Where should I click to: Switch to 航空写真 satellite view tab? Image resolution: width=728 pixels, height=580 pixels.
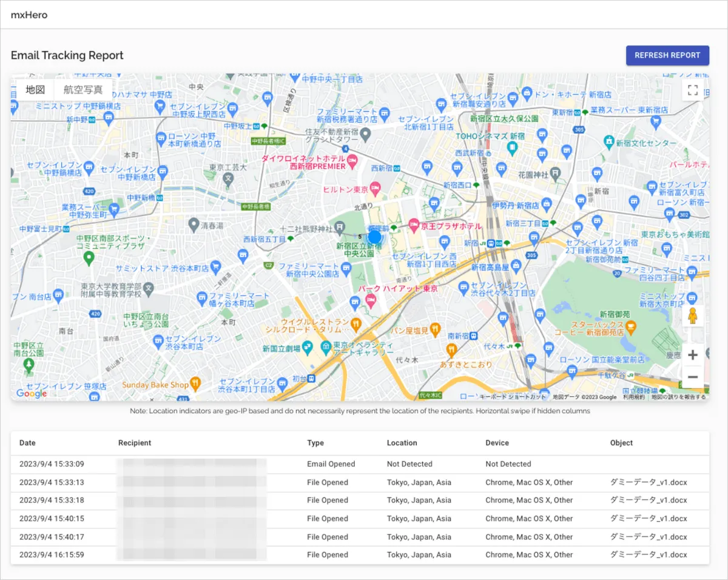pyautogui.click(x=83, y=90)
